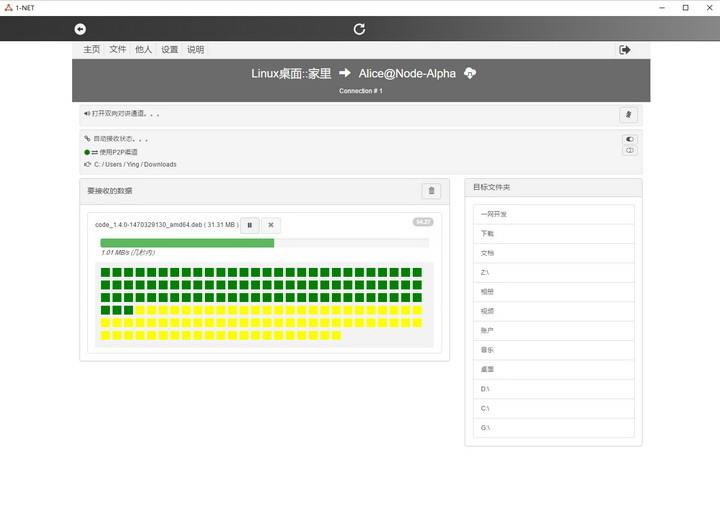Image resolution: width=720 pixels, height=530 pixels.
Task: Click the back arrow icon
Action: (80, 29)
